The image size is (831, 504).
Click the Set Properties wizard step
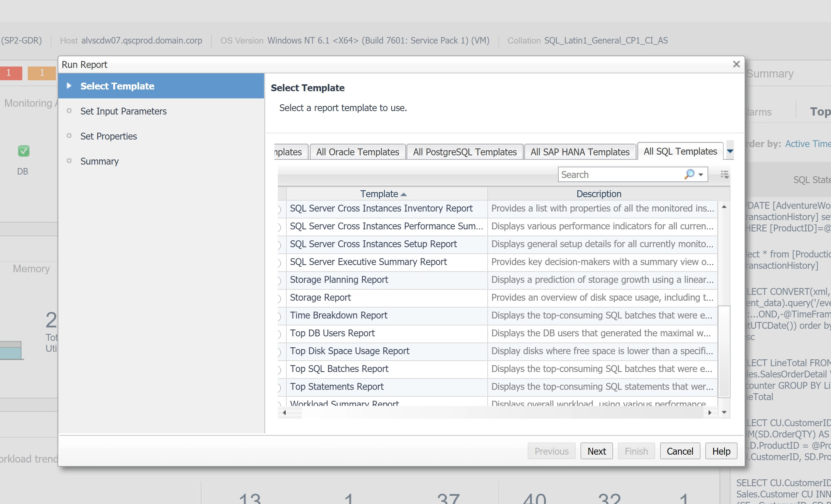pos(109,136)
